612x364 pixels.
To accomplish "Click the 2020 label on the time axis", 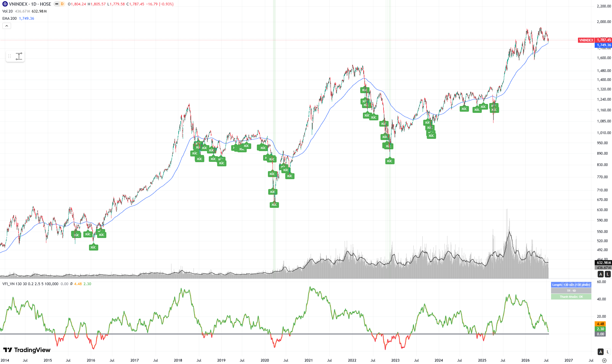I will point(265,360).
